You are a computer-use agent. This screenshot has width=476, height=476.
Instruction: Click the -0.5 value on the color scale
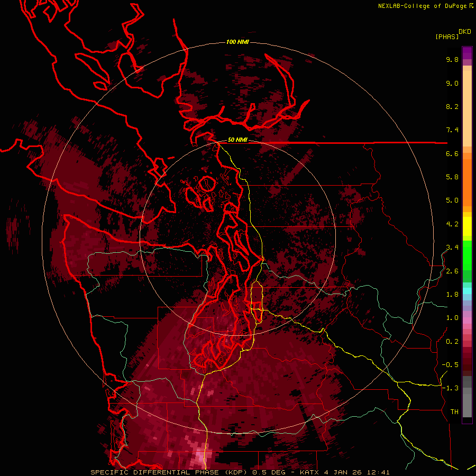(450, 365)
